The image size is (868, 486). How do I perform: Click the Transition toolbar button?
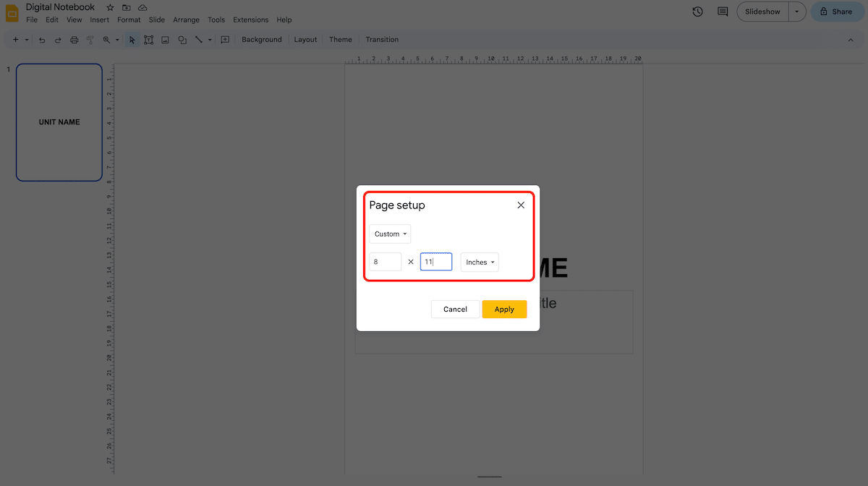(382, 40)
